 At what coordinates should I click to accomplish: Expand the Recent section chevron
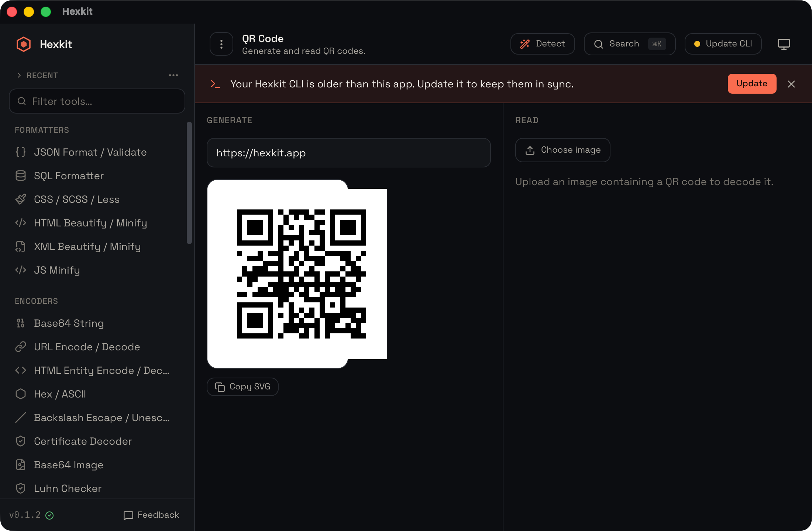click(x=19, y=75)
